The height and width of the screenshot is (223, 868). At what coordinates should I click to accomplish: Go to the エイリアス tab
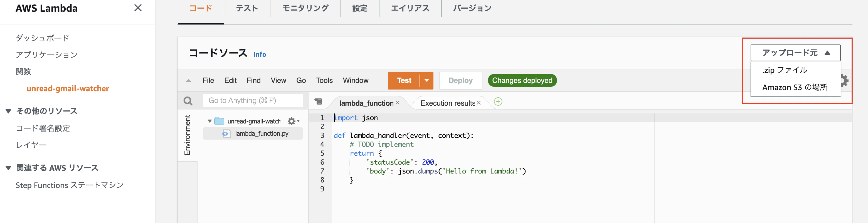[410, 8]
